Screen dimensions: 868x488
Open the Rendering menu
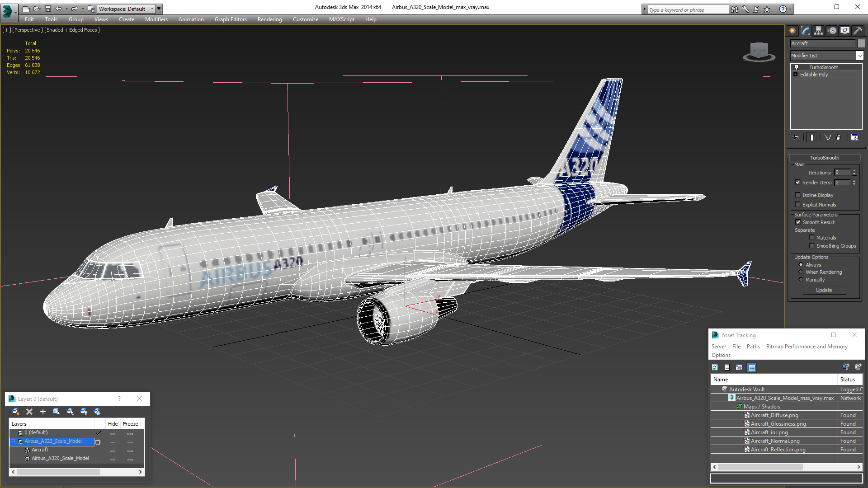point(270,19)
